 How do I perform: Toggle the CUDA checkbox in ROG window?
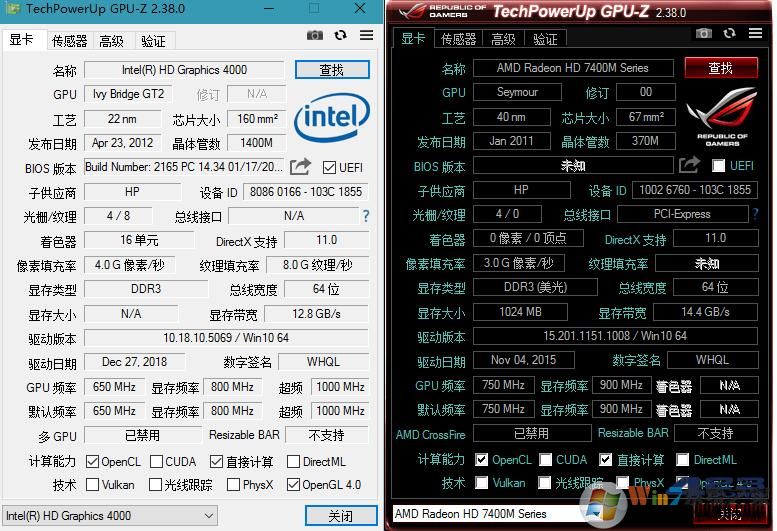click(546, 460)
